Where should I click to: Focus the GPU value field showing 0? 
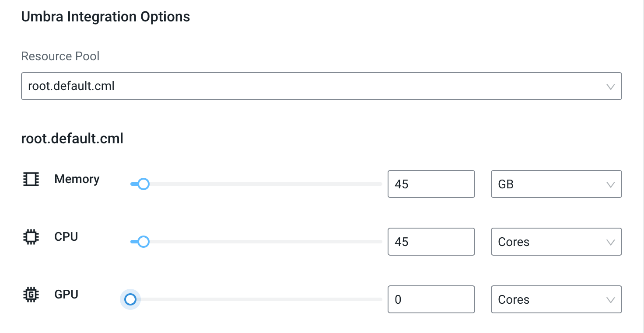tap(431, 299)
